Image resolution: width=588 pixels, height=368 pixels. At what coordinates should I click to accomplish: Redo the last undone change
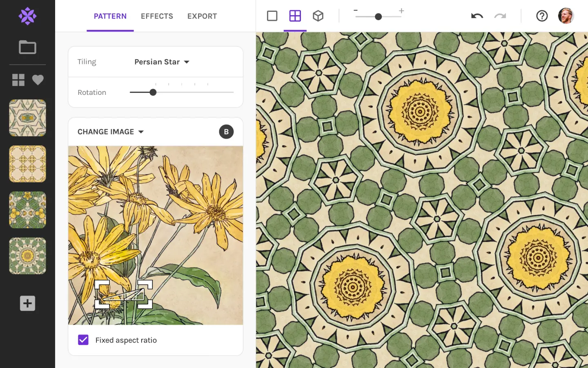(500, 16)
